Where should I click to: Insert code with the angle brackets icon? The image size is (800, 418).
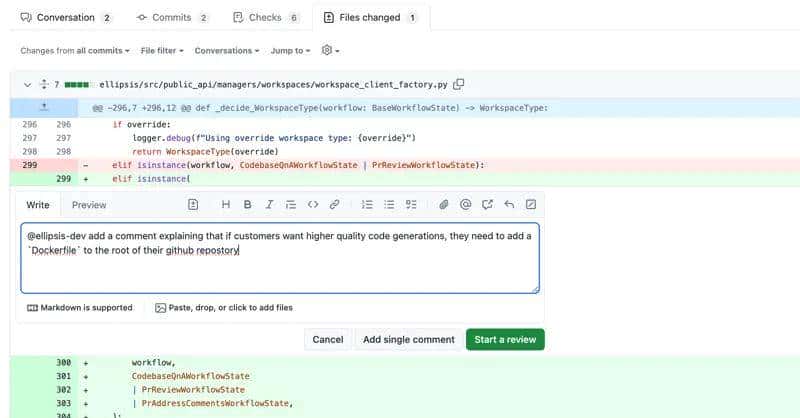tap(313, 205)
